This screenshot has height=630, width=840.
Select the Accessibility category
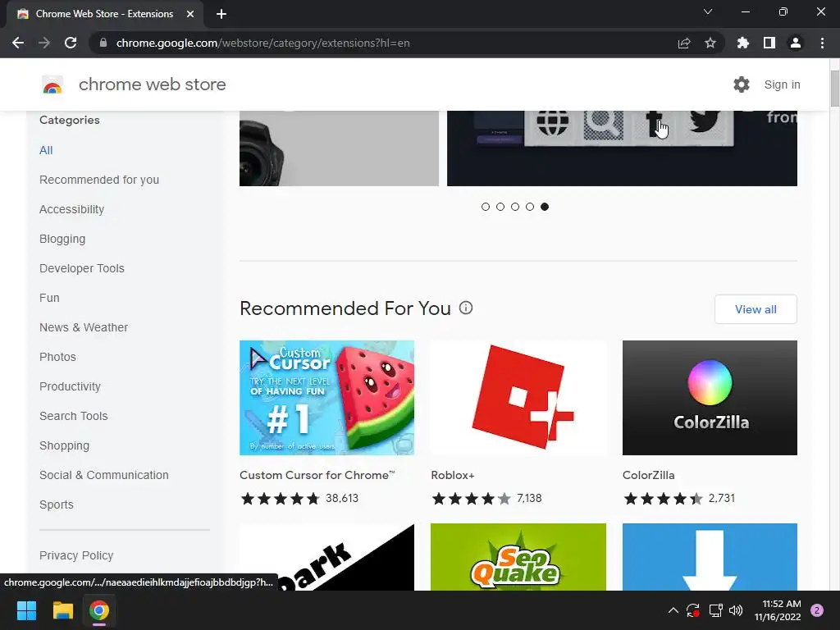(x=72, y=209)
